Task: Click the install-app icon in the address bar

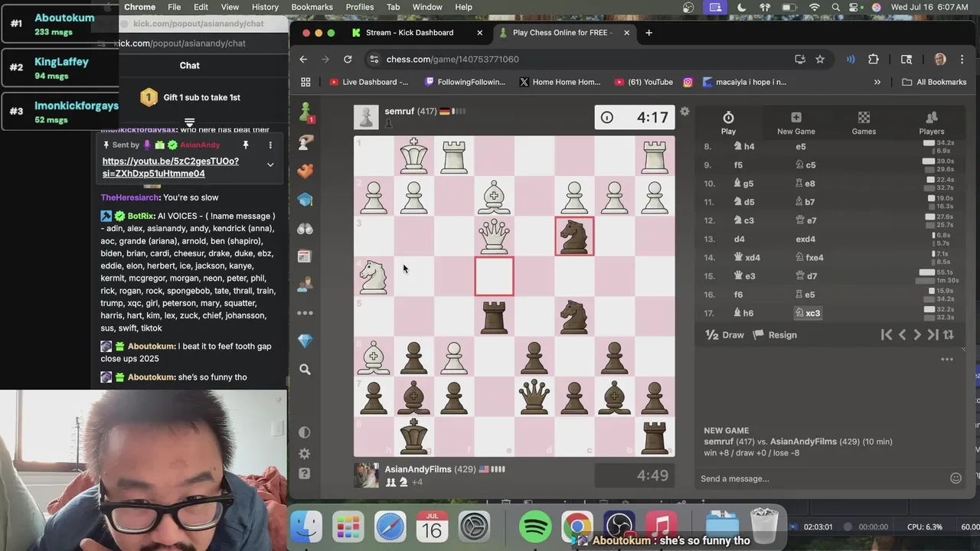Action: (800, 59)
